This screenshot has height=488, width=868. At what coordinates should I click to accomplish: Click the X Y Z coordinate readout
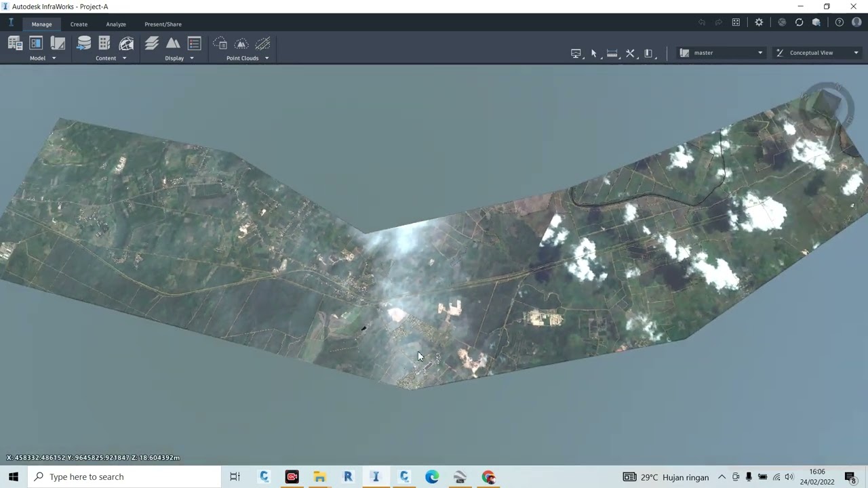point(93,457)
